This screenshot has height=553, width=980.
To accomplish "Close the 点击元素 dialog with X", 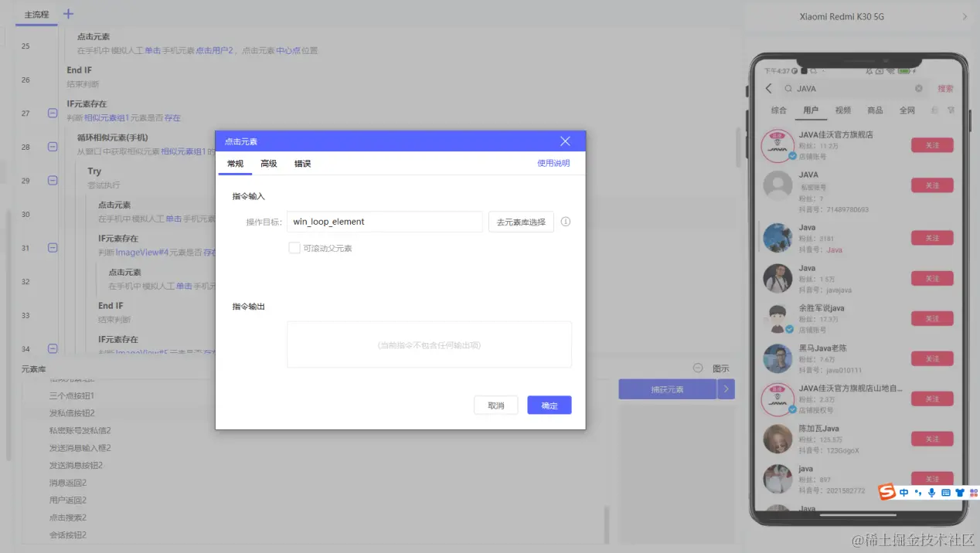I will click(x=565, y=141).
